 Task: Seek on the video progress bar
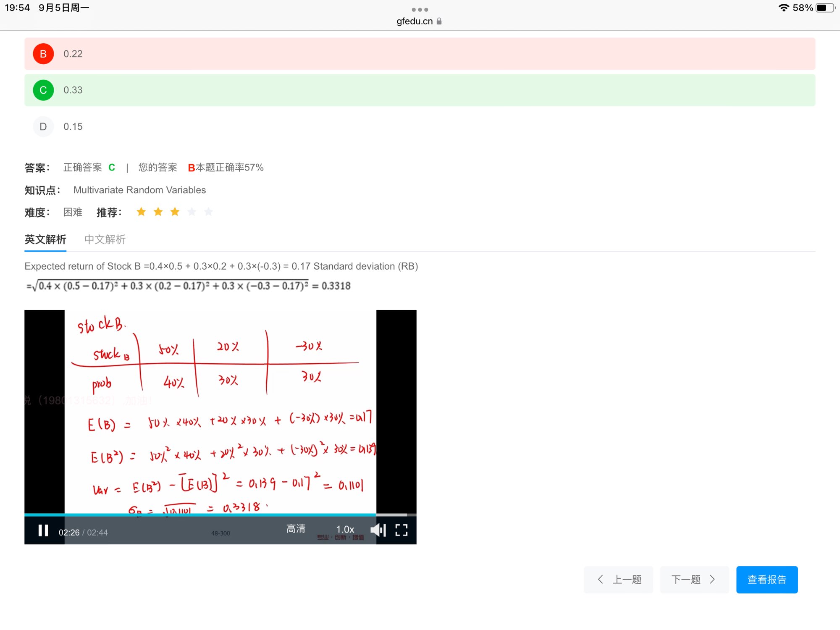[x=210, y=514]
